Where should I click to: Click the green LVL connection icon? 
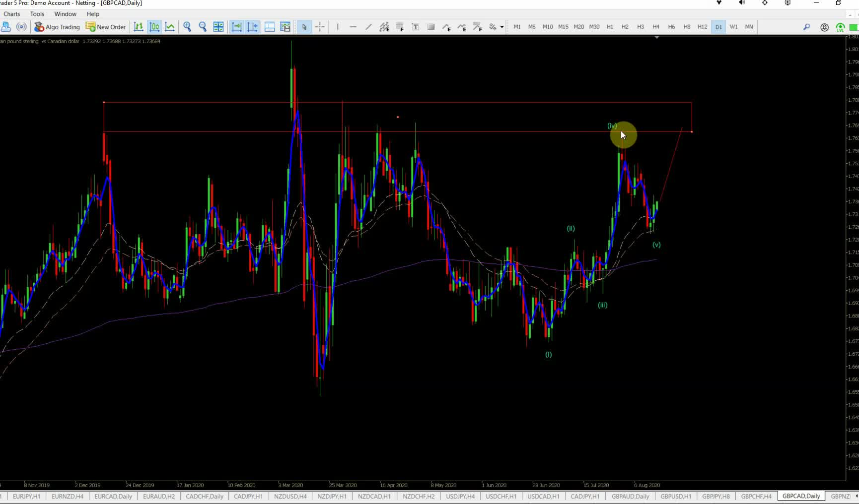click(840, 27)
